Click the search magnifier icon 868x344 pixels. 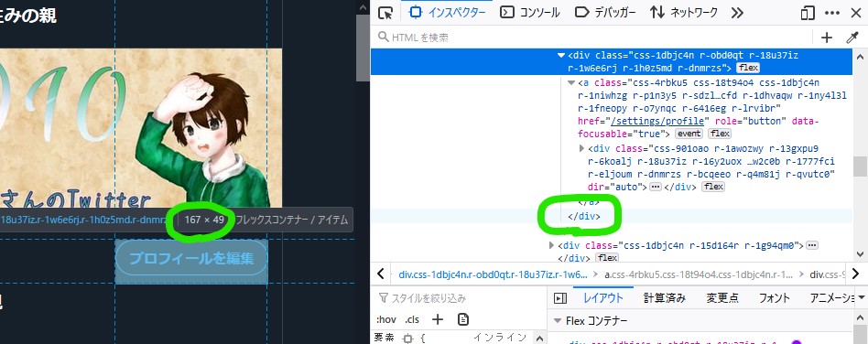coord(383,38)
